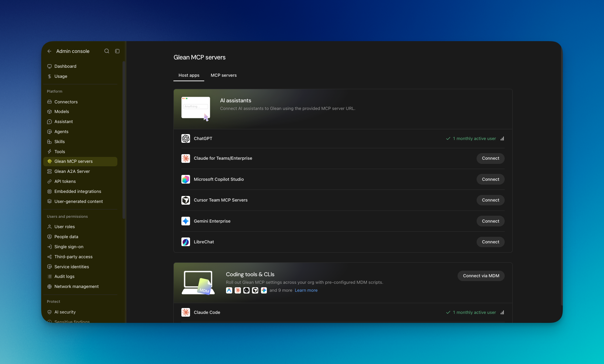Image resolution: width=604 pixels, height=364 pixels.
Task: Open ChatGPT usage chart icon
Action: coord(502,139)
